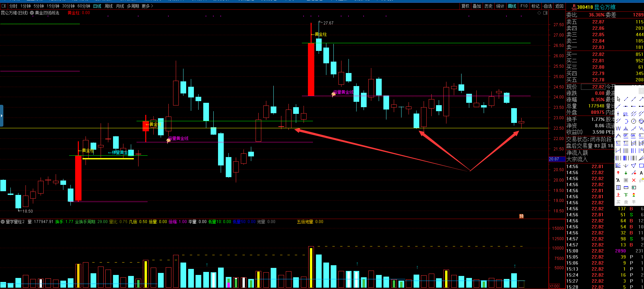The height and width of the screenshot is (289, 644).
Task: Remove stock via -自选 button
Action: [547, 6]
